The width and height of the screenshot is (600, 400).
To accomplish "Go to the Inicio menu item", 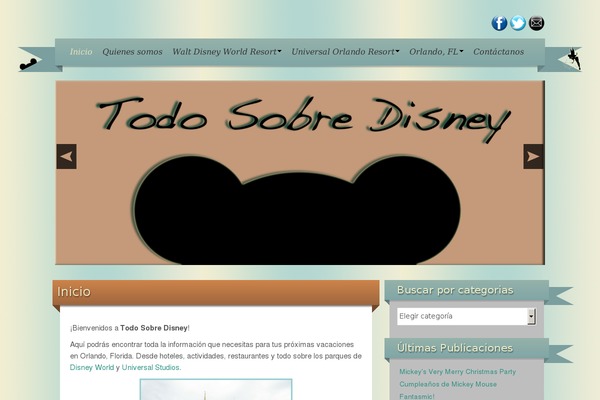I will click(81, 52).
